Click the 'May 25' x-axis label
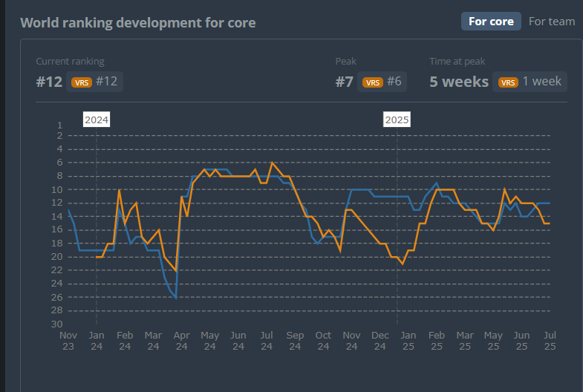 [x=493, y=341]
